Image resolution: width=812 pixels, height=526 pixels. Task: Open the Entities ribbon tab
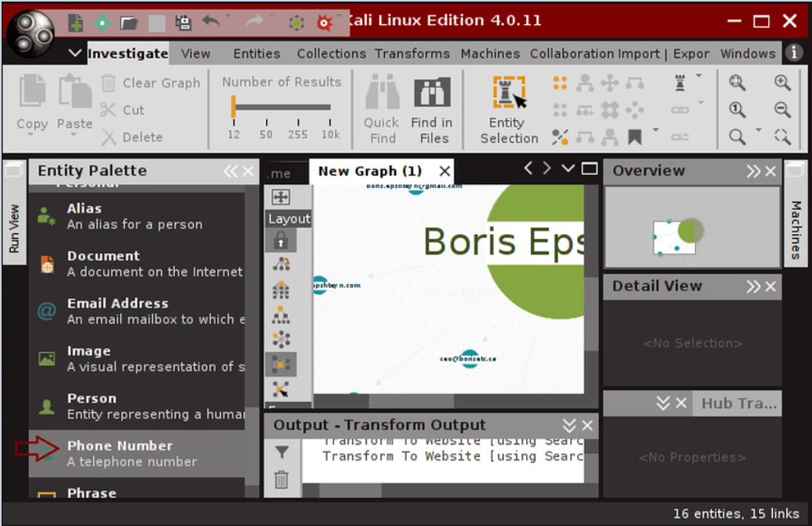tap(256, 53)
